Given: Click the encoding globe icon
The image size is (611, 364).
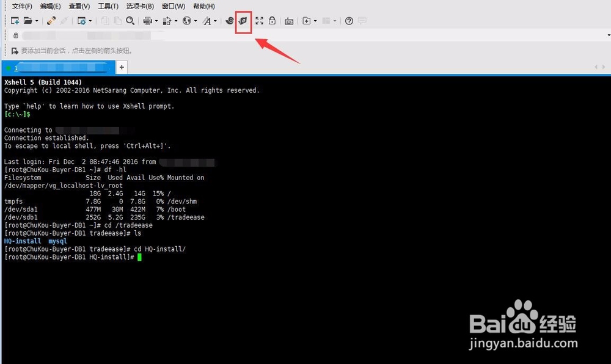Looking at the screenshot, I should click(186, 21).
